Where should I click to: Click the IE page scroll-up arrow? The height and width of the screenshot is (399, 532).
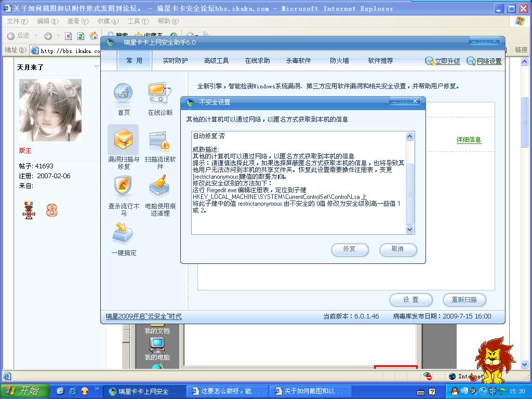click(524, 62)
